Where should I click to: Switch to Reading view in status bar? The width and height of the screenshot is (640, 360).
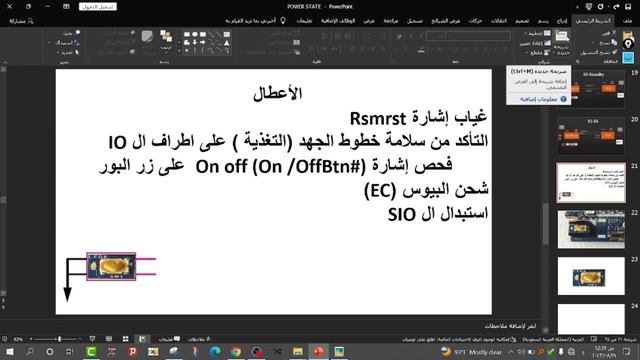click(x=109, y=339)
